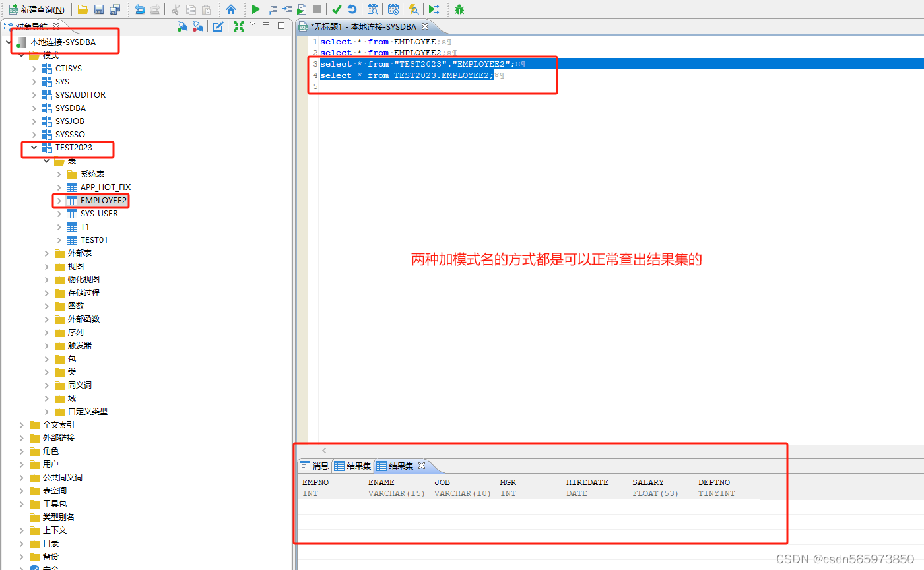Viewport: 924px width, 570px height.
Task: Select the T1 table
Action: point(84,227)
